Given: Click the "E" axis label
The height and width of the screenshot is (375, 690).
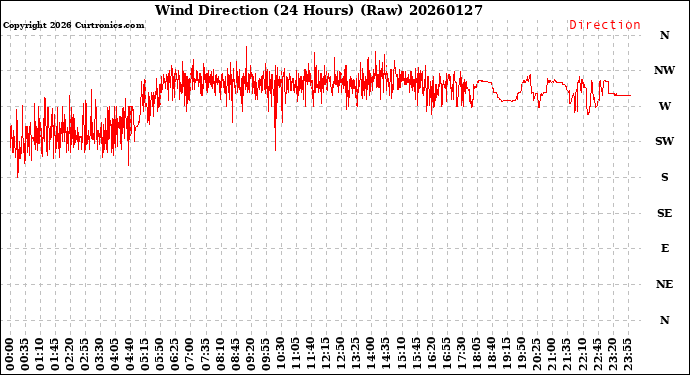Looking at the screenshot, I should (664, 248).
